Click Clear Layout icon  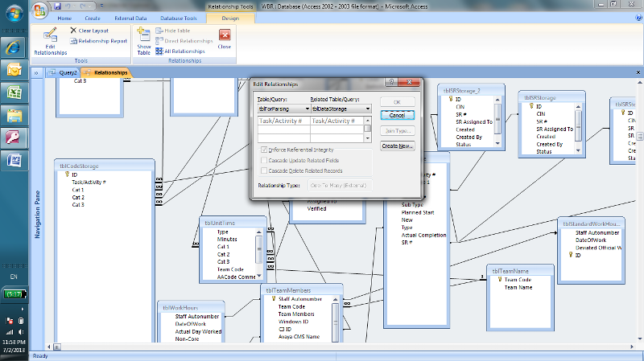click(x=73, y=31)
